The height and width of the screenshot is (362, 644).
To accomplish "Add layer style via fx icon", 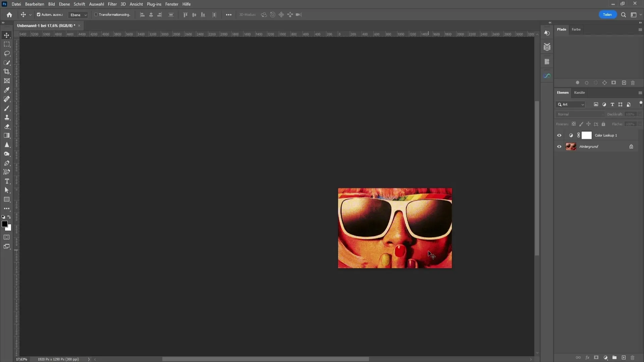I will (587, 358).
